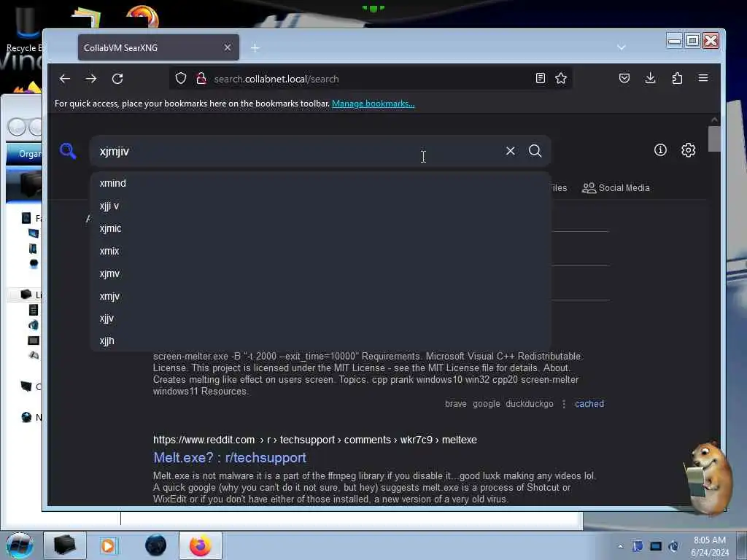The width and height of the screenshot is (747, 560).
Task: Click the hamster desktop mascot
Action: [708, 478]
